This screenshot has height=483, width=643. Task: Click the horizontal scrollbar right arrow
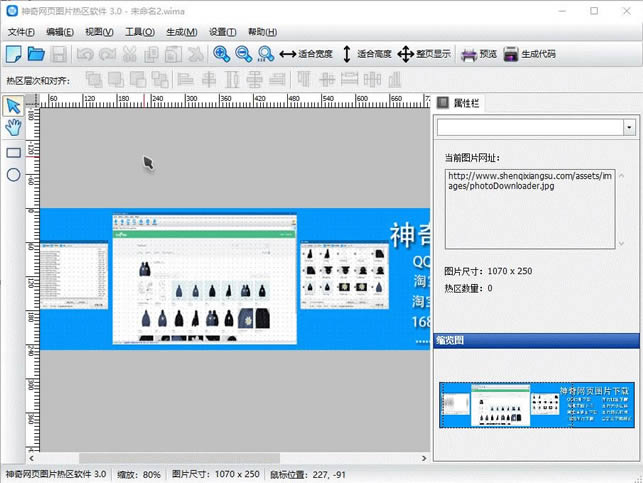[x=424, y=458]
